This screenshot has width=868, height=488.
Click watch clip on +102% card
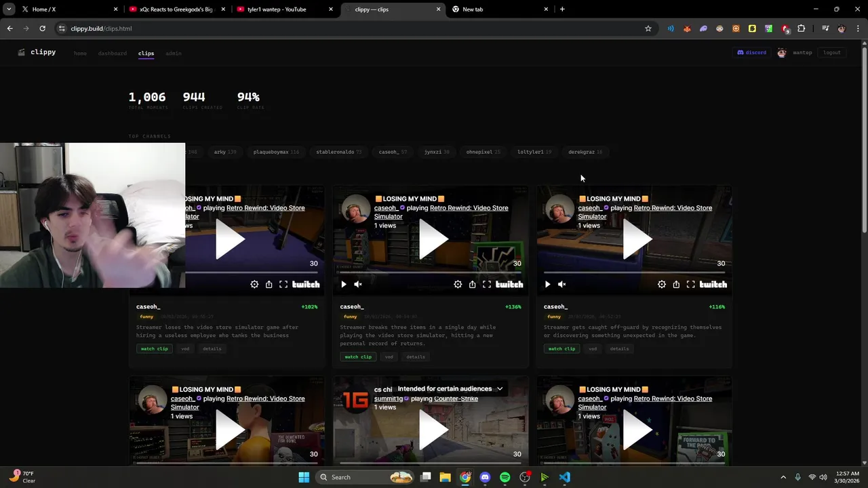[154, 348]
